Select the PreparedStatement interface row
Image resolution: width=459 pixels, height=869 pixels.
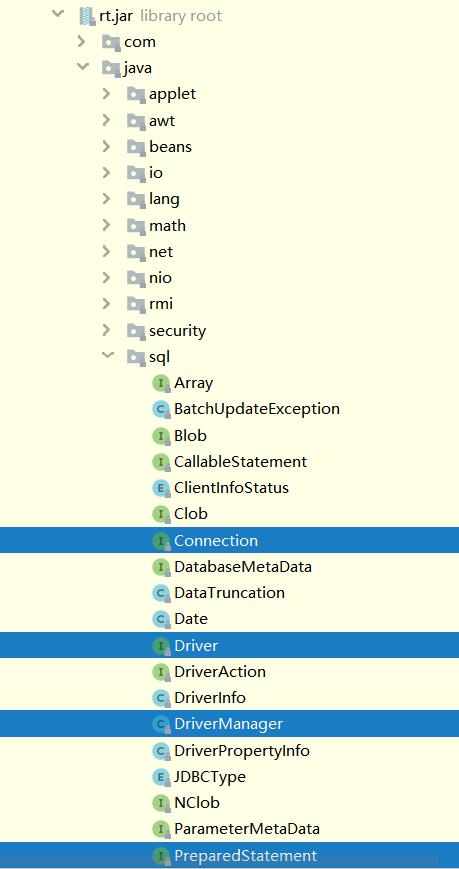[x=230, y=855]
